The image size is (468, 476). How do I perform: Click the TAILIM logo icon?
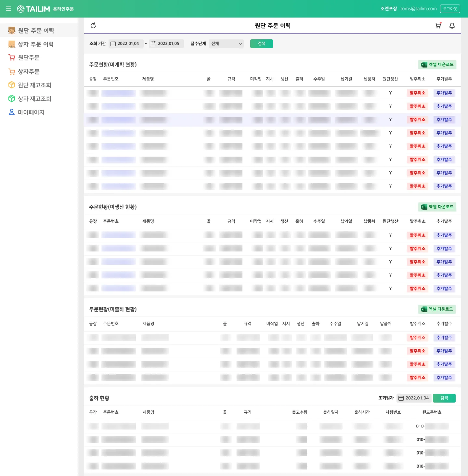[21, 9]
